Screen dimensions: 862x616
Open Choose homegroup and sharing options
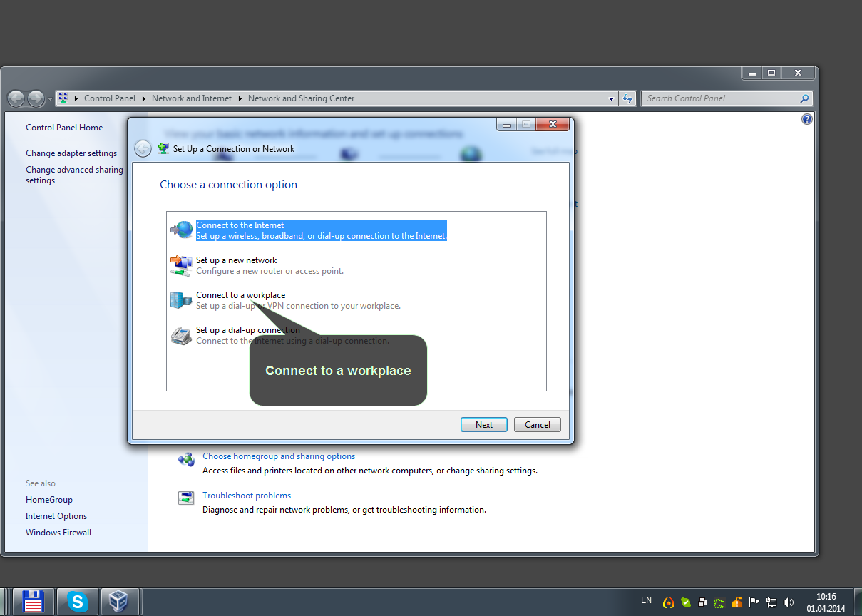(x=279, y=456)
